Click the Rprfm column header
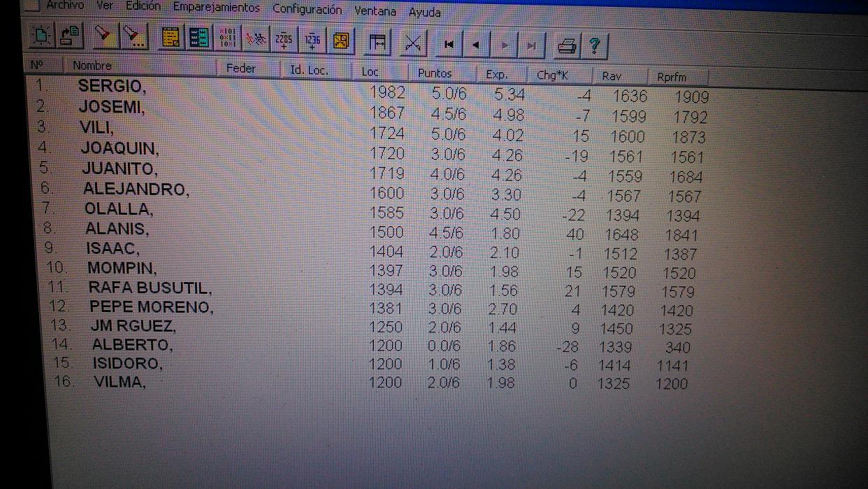The width and height of the screenshot is (868, 489). click(672, 77)
